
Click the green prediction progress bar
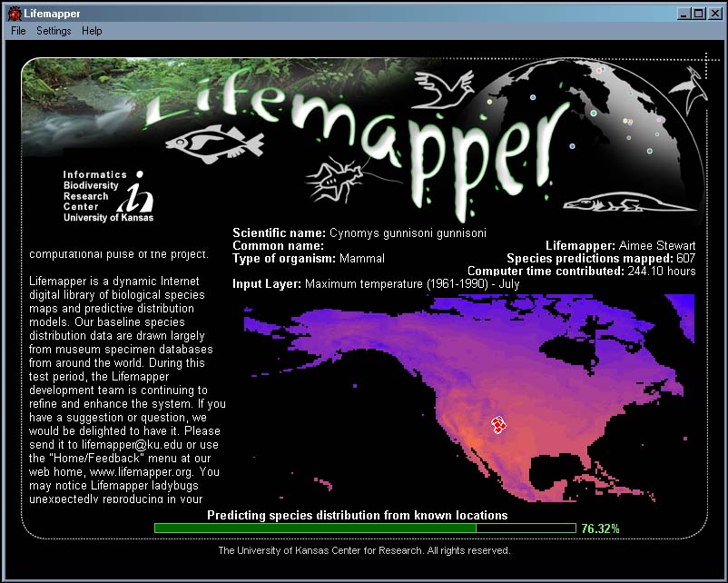pyautogui.click(x=365, y=529)
